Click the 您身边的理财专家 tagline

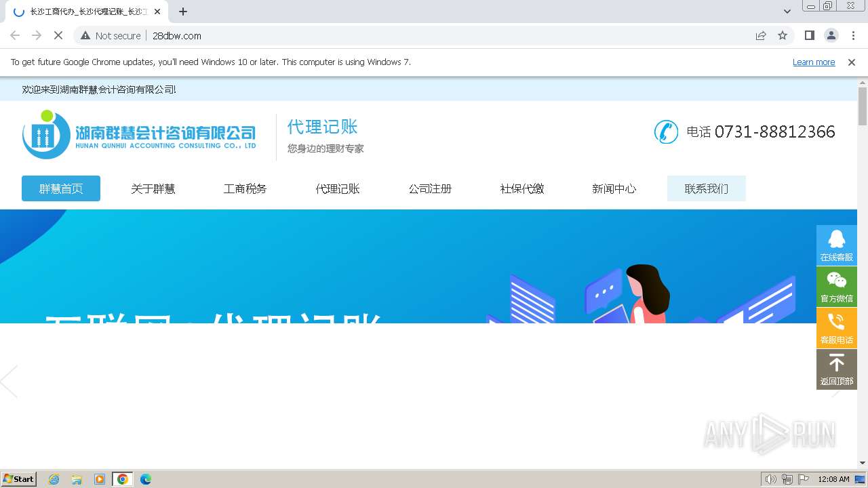(x=325, y=148)
